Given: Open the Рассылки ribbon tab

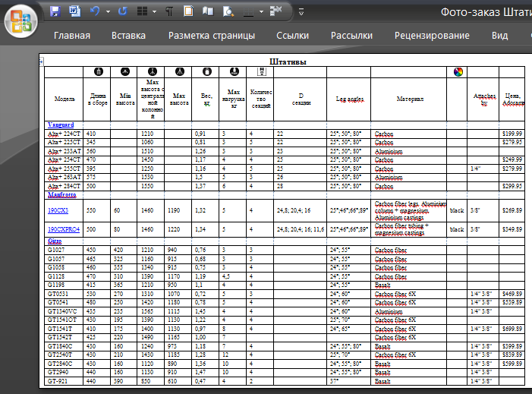Looking at the screenshot, I should (351, 36).
